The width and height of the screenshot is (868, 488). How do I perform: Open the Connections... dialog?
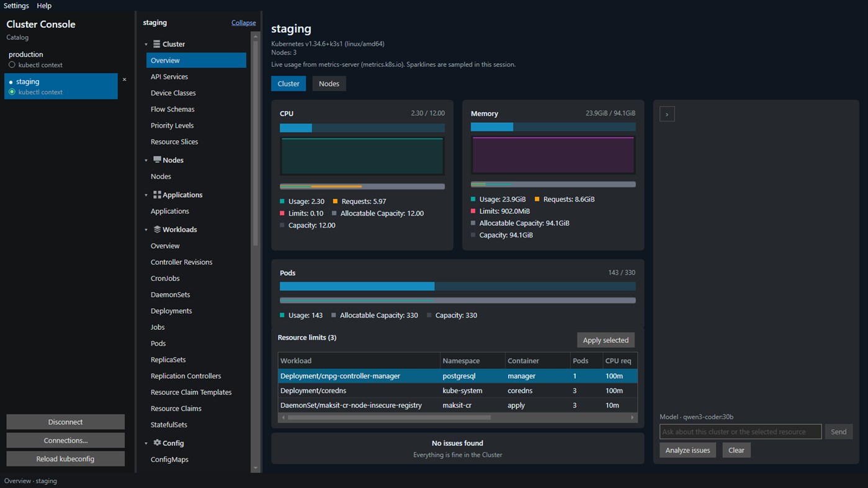tap(65, 440)
